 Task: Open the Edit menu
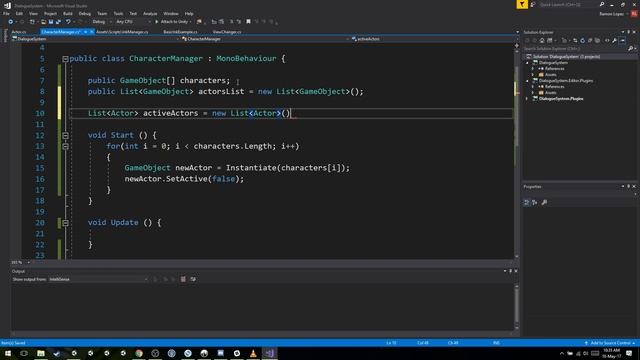[x=19, y=13]
